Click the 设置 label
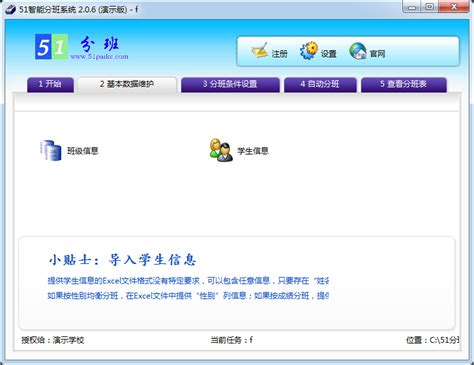The image size is (474, 365). [x=328, y=54]
